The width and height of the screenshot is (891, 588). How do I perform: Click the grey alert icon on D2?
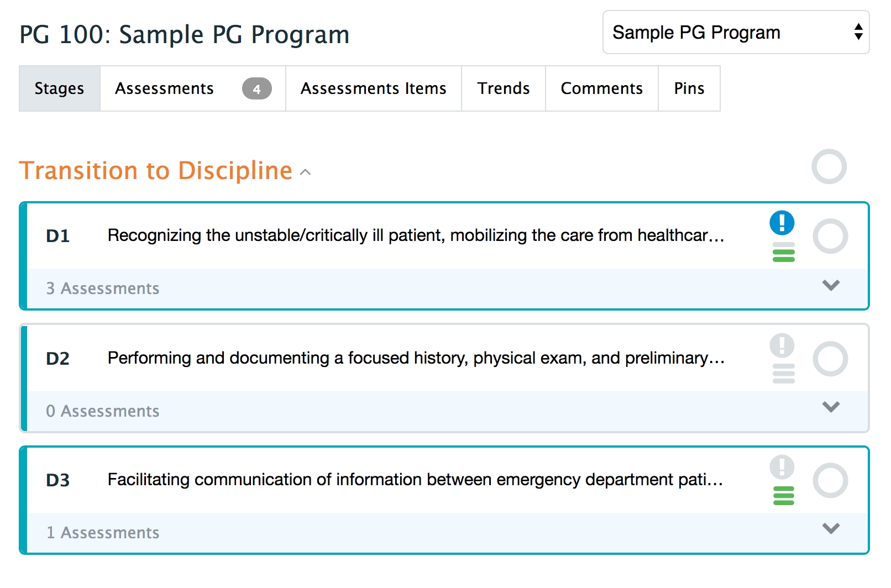tap(782, 345)
